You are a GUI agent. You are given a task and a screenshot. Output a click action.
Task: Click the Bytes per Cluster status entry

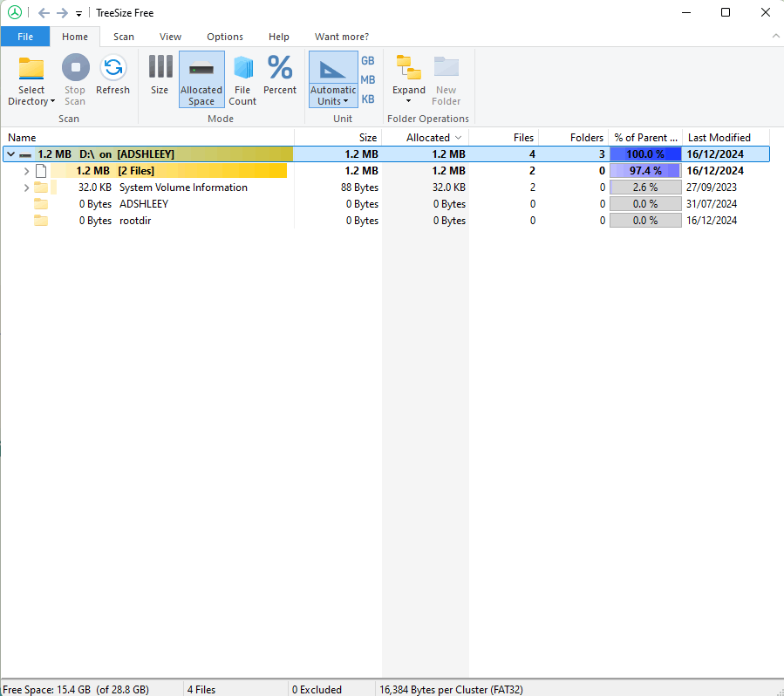point(451,690)
